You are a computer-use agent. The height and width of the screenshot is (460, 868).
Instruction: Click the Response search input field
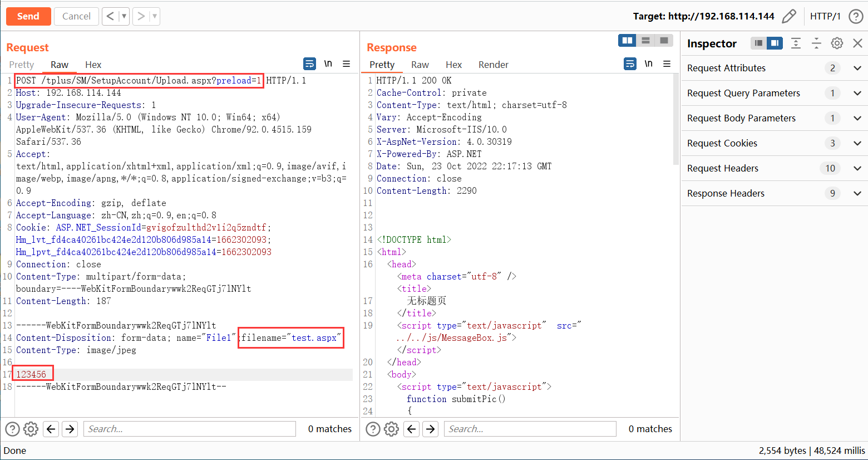[530, 429]
